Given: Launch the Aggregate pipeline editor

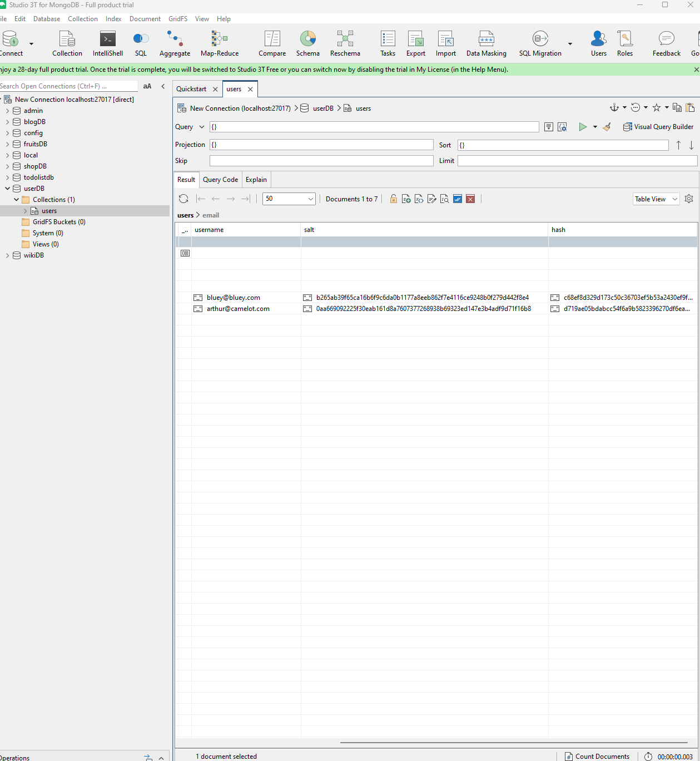Looking at the screenshot, I should (x=175, y=43).
